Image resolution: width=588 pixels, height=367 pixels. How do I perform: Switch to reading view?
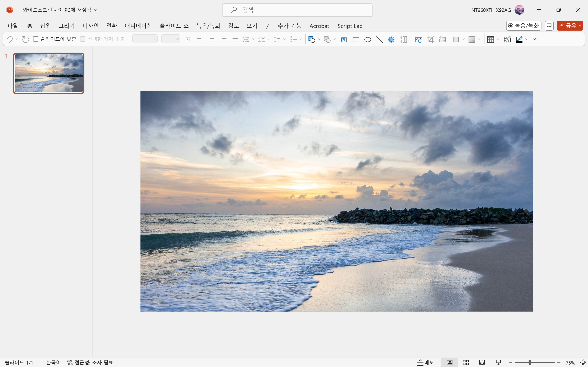tap(482, 362)
